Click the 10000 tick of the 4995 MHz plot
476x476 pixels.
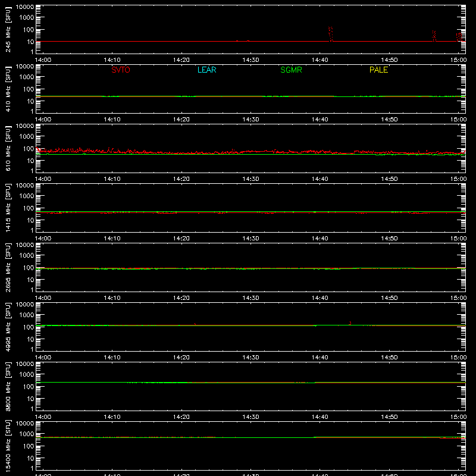click(25, 305)
